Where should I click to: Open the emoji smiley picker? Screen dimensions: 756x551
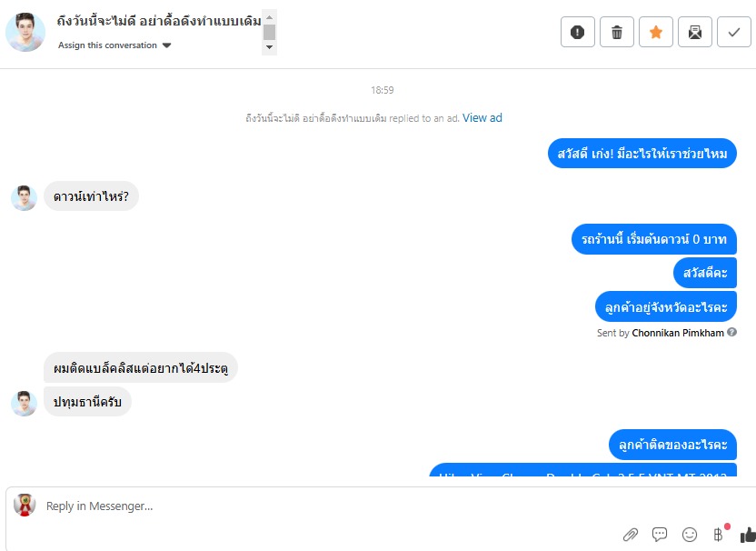[x=690, y=534]
